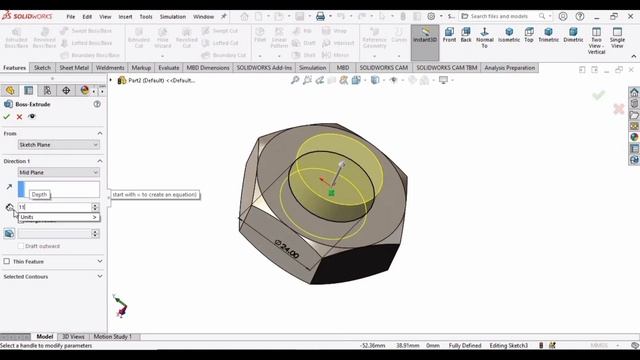Image resolution: width=640 pixels, height=360 pixels.
Task: Expand Thin Feature section chevron
Action: tap(100, 261)
